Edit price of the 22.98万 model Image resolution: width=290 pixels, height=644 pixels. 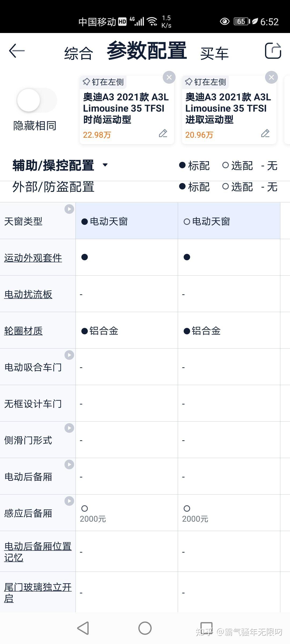click(x=163, y=133)
